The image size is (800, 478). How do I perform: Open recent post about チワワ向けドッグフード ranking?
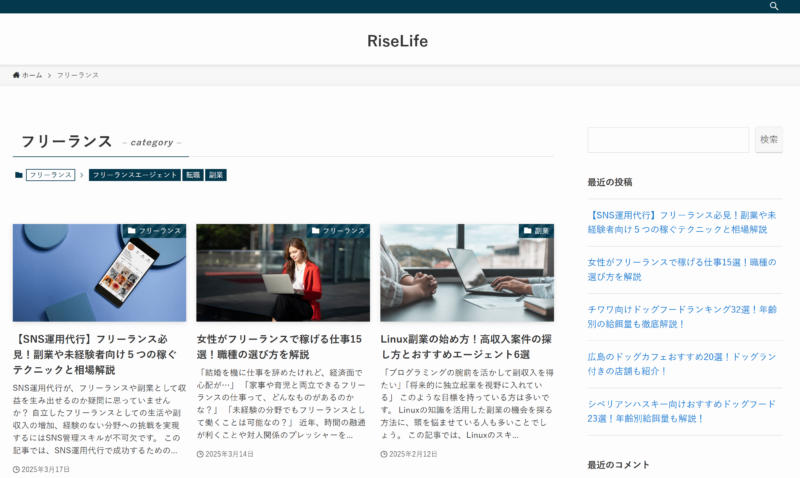click(x=684, y=316)
